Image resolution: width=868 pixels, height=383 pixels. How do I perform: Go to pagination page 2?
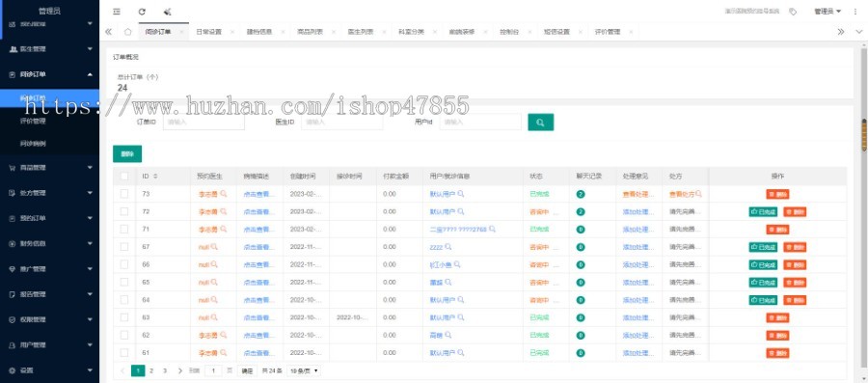pos(151,370)
